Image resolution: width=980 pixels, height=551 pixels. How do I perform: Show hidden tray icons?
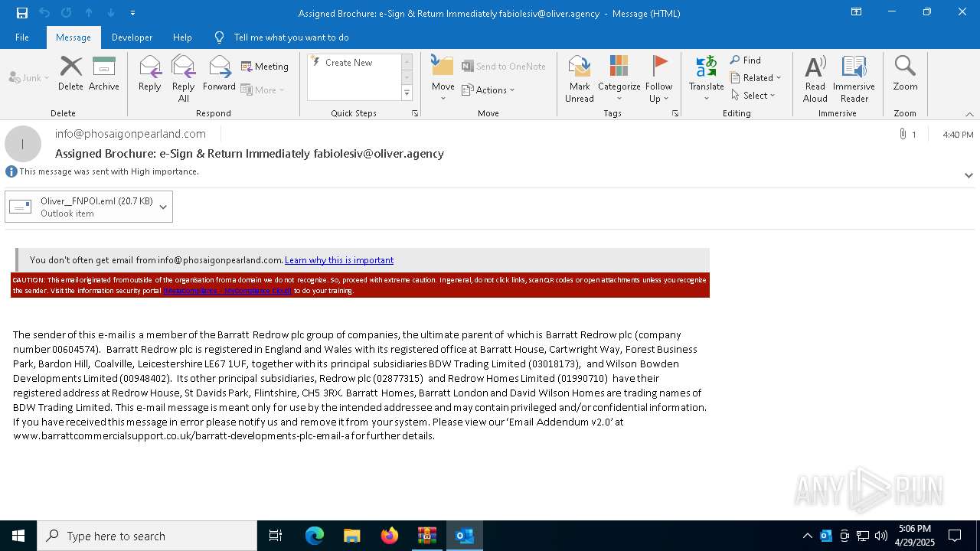807,536
